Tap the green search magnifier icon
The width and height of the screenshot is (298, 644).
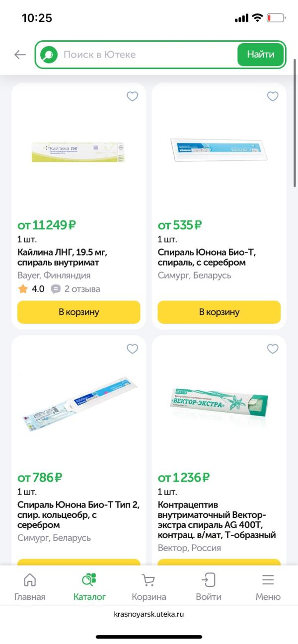(49, 55)
